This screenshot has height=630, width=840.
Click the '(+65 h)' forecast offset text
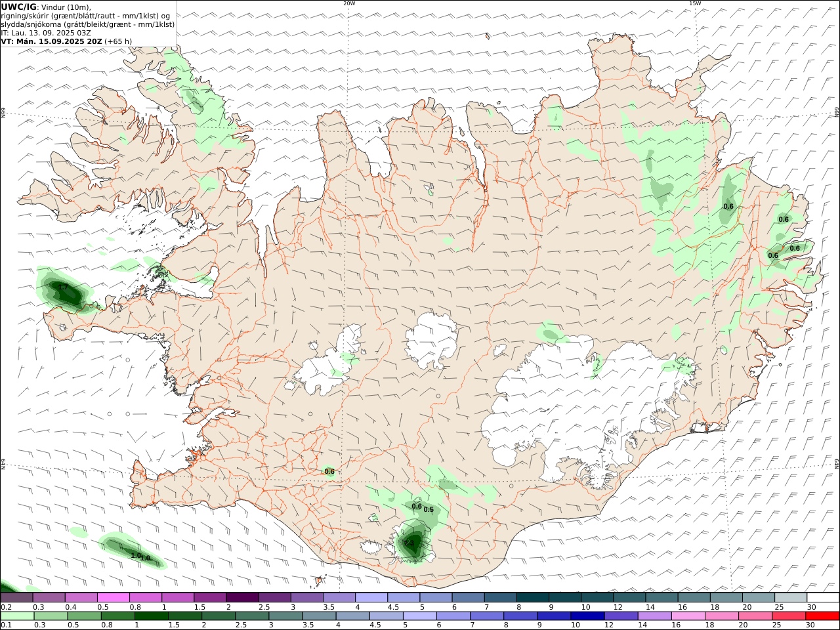tap(118, 41)
